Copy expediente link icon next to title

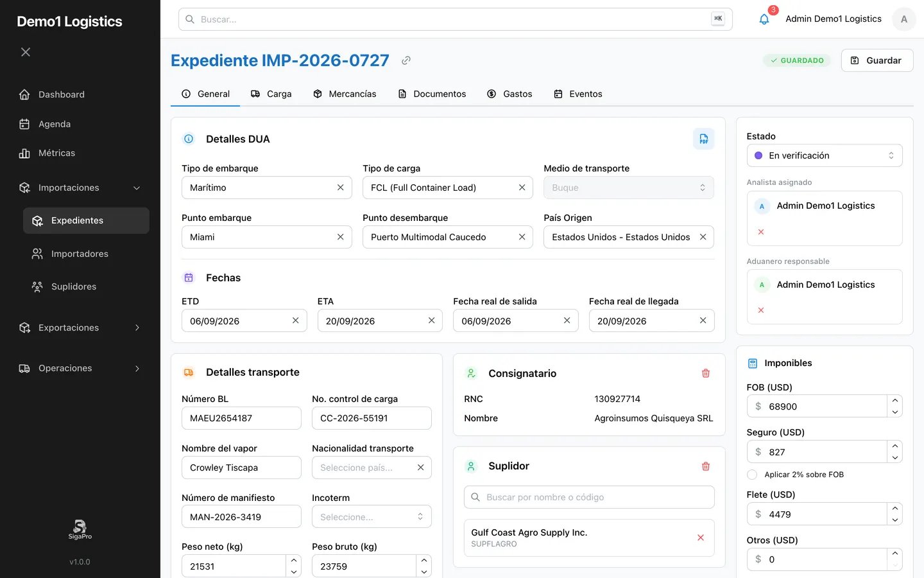406,60
